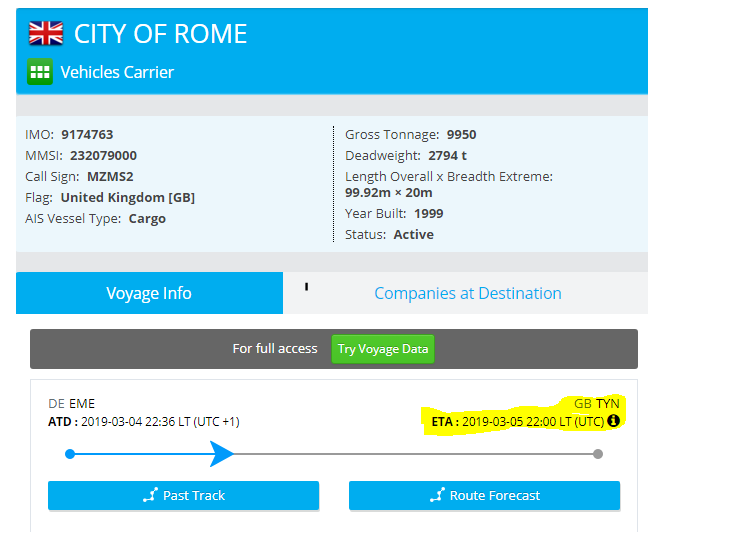Screen dimensions: 738x550
Task: Click the route icon on Route Forecast
Action: [x=437, y=495]
